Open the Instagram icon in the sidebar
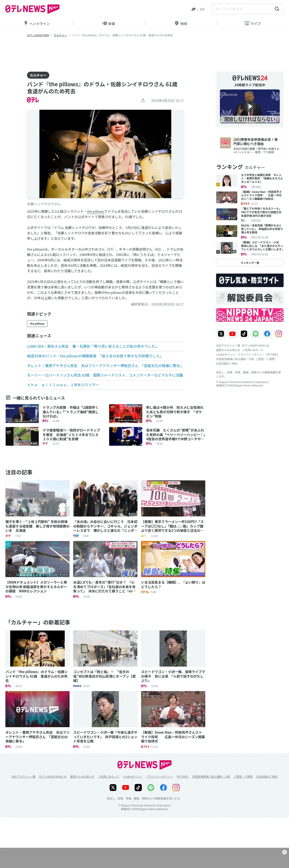 (x=279, y=333)
